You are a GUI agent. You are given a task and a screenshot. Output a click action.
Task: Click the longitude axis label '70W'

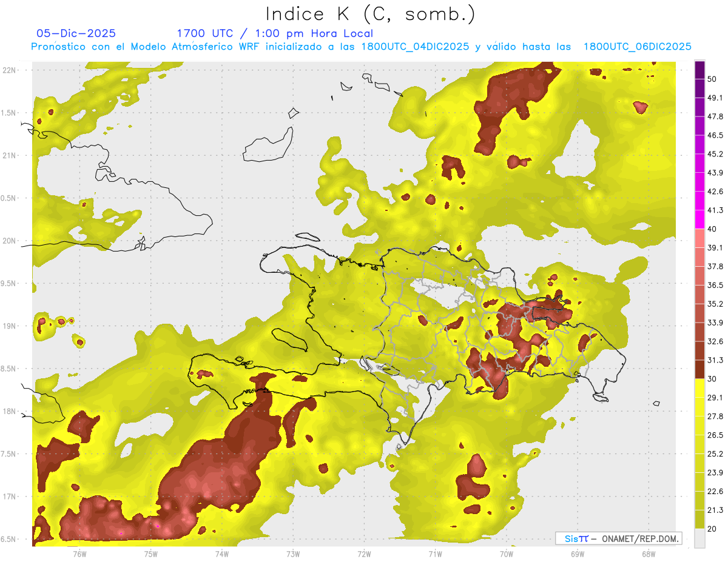pos(507,554)
